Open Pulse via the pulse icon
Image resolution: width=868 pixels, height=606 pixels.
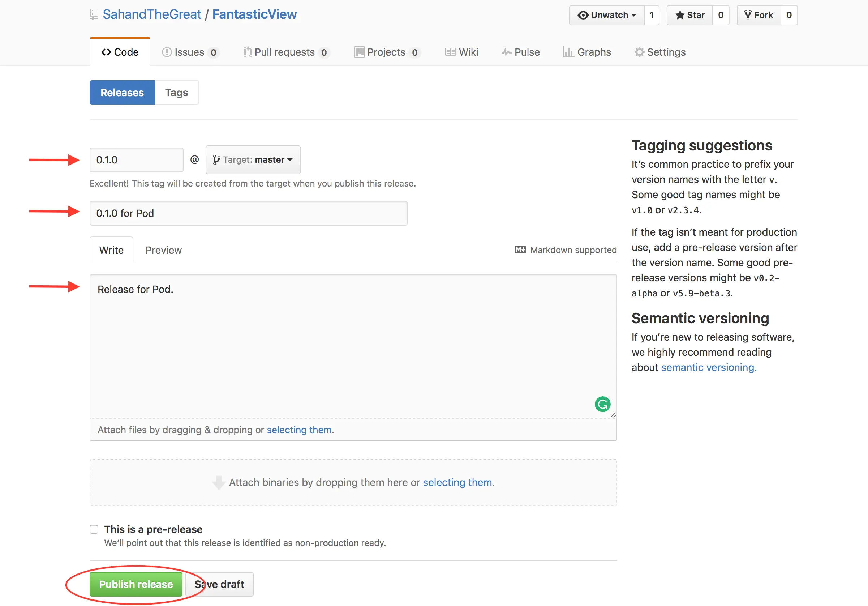click(x=506, y=52)
